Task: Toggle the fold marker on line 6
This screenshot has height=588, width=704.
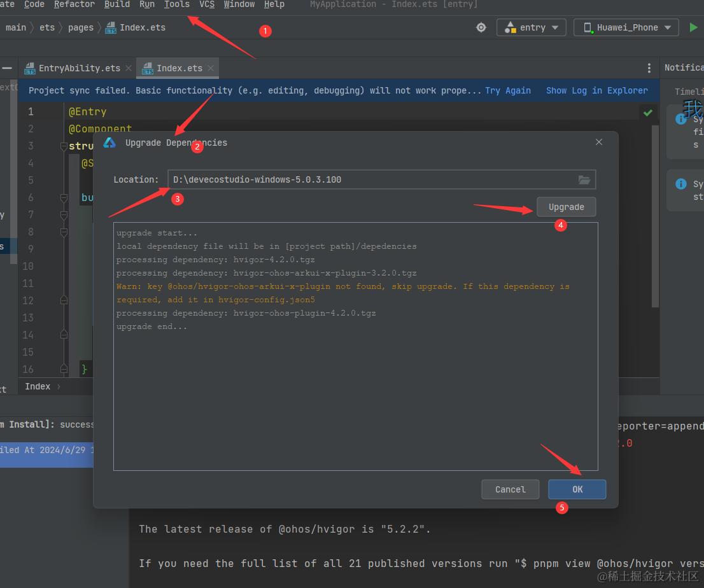Action: (64, 197)
